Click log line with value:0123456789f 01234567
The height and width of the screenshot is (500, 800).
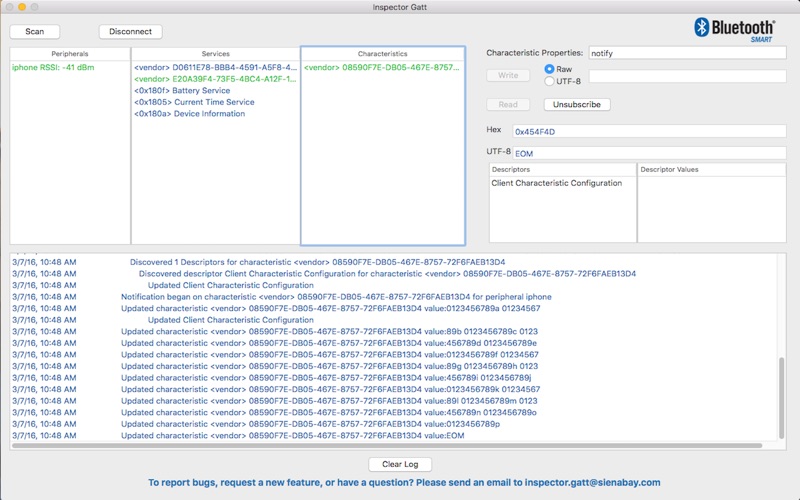coord(330,355)
